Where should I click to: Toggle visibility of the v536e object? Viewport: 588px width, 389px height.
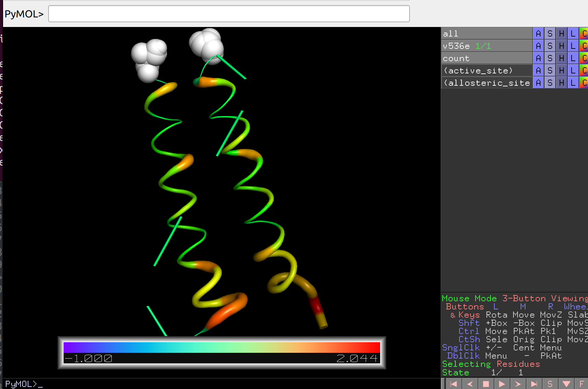pos(456,45)
